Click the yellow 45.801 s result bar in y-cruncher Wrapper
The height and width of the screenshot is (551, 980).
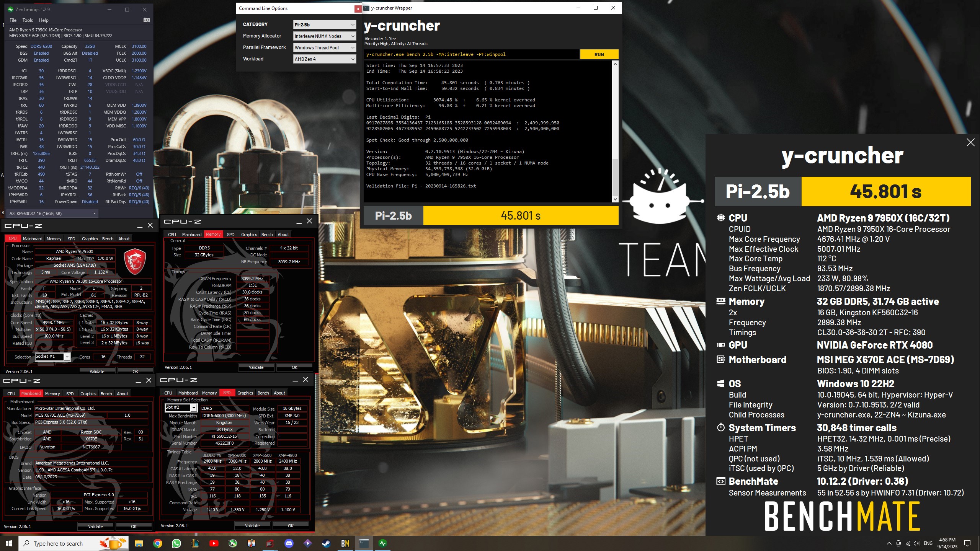[521, 216]
